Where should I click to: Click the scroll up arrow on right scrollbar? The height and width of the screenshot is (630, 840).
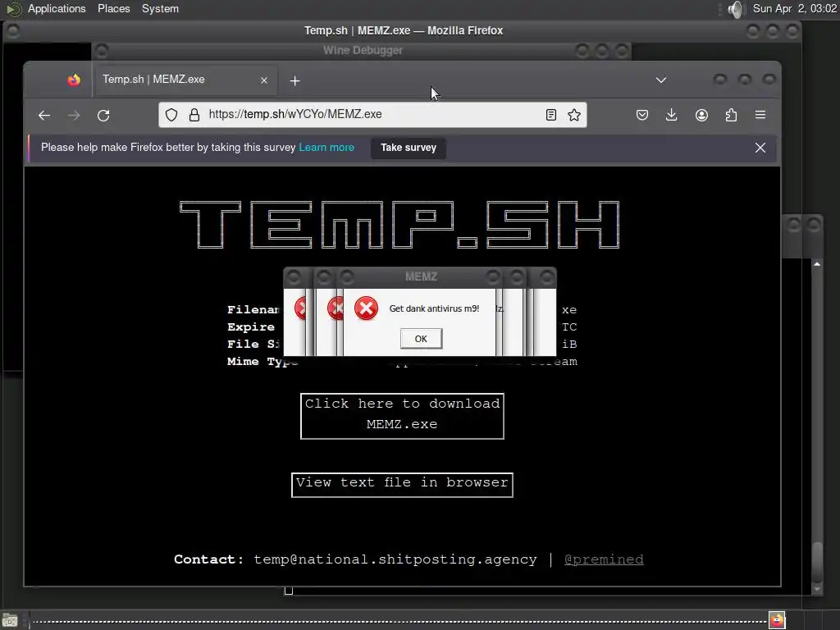click(x=817, y=264)
